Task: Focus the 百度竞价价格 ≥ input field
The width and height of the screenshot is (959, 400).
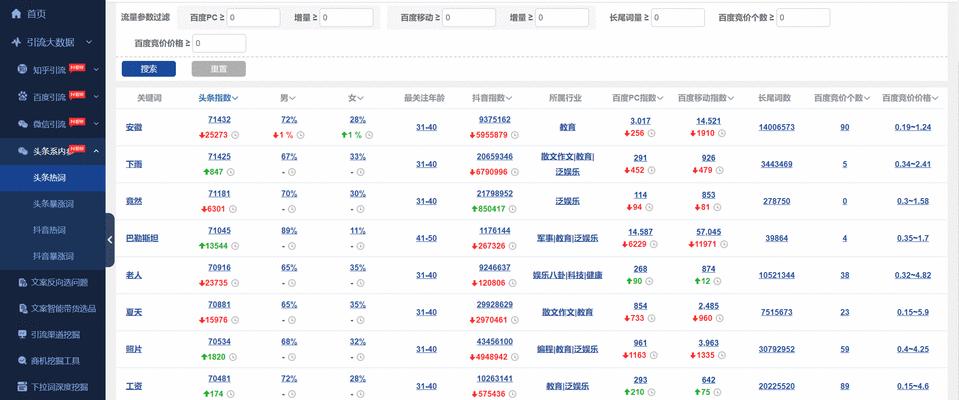Action: pyautogui.click(x=220, y=43)
